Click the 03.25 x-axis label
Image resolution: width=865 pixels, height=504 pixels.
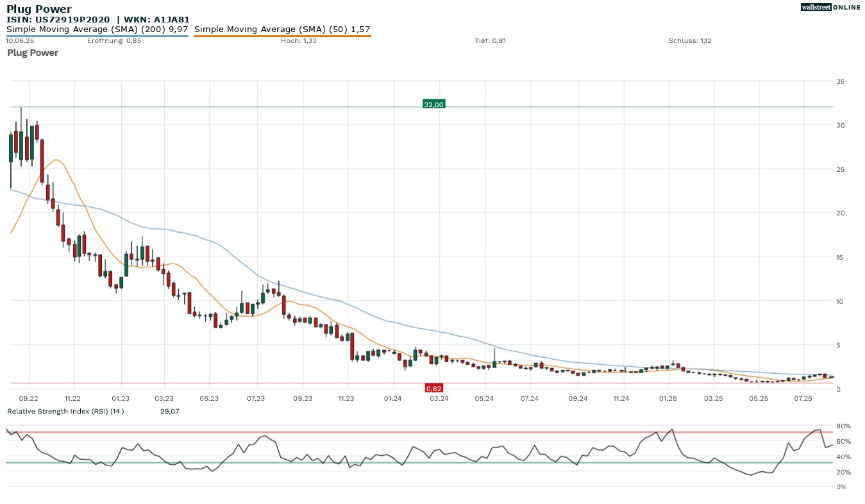tap(714, 398)
